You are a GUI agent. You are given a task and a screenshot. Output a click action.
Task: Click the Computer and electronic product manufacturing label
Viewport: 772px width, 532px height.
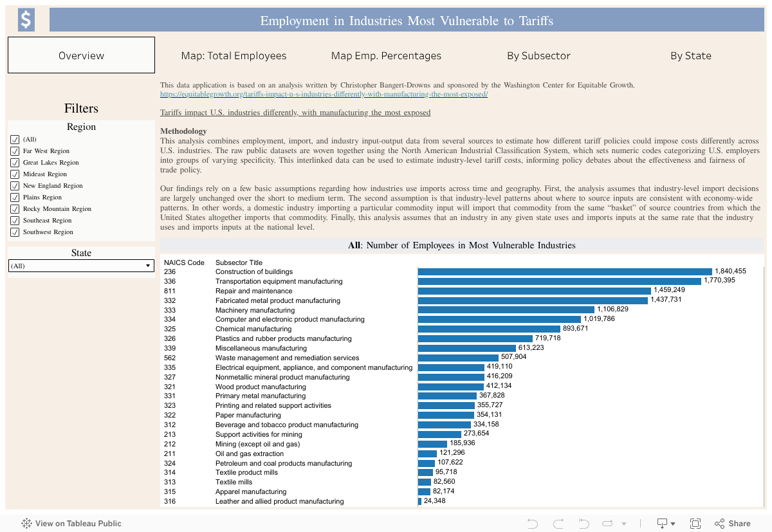pos(289,319)
